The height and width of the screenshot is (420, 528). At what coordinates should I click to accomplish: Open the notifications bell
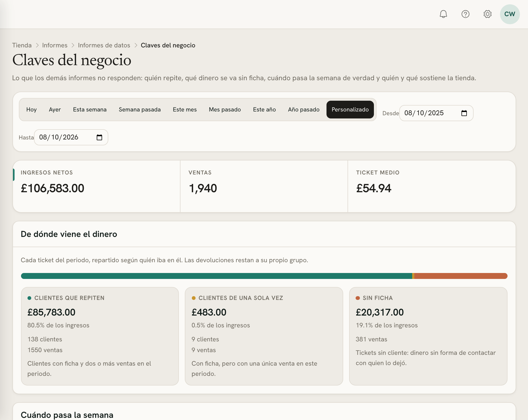tap(443, 14)
